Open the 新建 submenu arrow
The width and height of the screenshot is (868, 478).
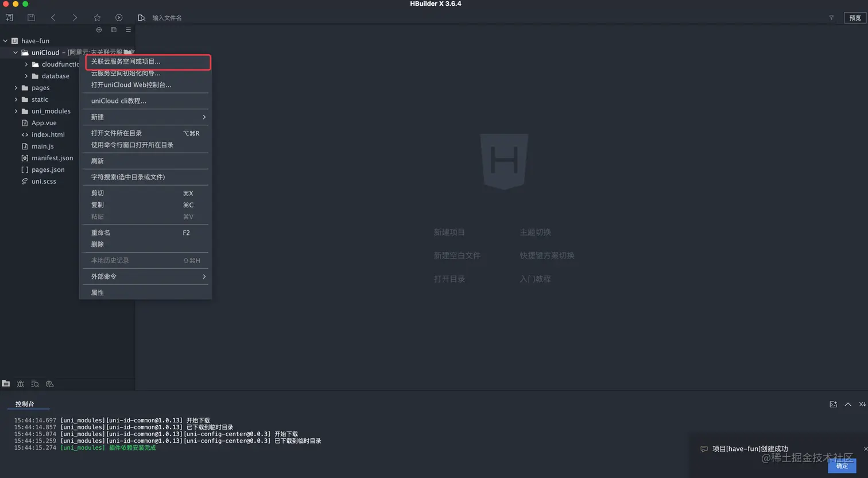(204, 117)
